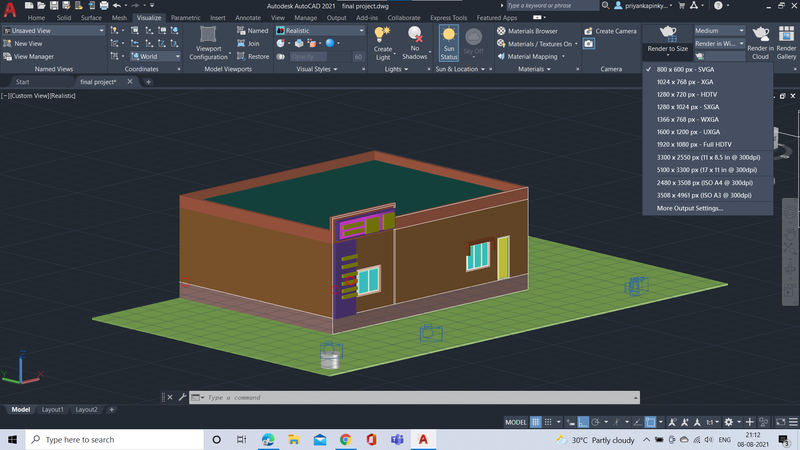The image size is (800, 450).
Task: Switch to the Layout1 tab
Action: (x=53, y=409)
